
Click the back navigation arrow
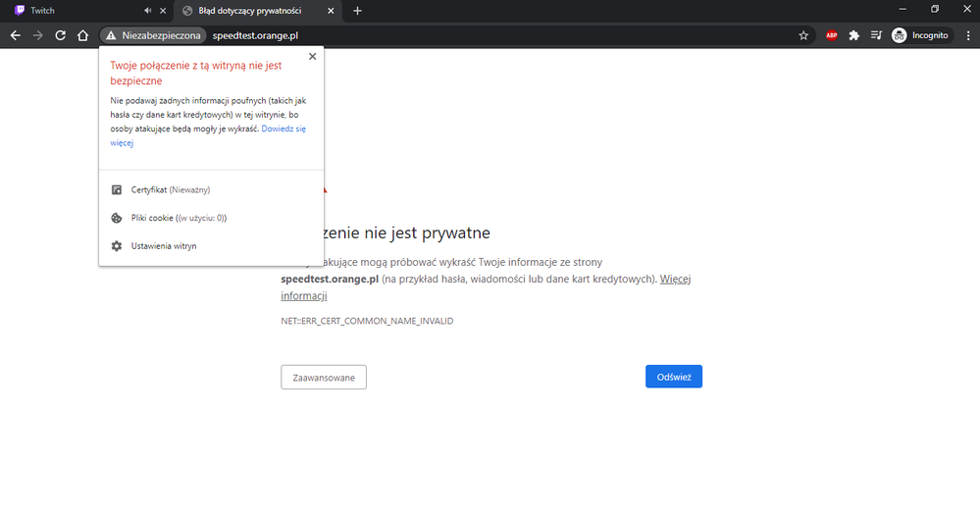click(x=15, y=35)
